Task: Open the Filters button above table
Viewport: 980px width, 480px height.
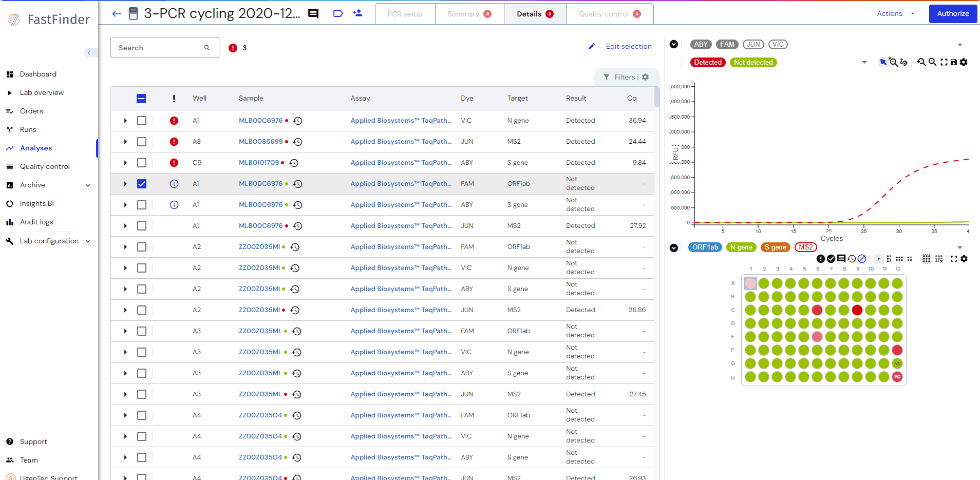Action: 627,77
